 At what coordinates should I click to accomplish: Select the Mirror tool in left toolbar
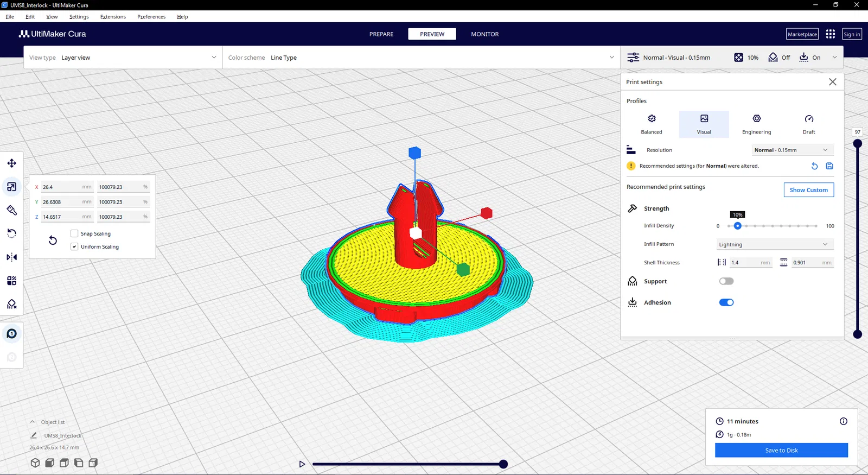[x=11, y=257]
